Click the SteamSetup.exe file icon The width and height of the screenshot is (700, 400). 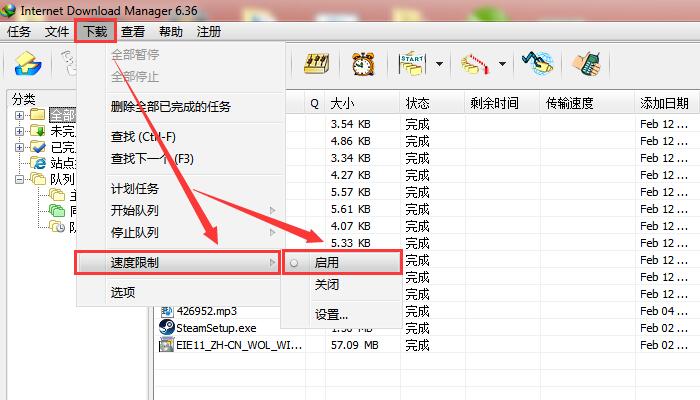coord(167,328)
